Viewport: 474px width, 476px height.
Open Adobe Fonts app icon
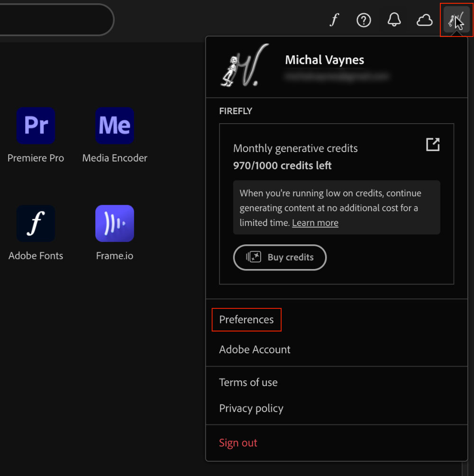[x=36, y=224]
